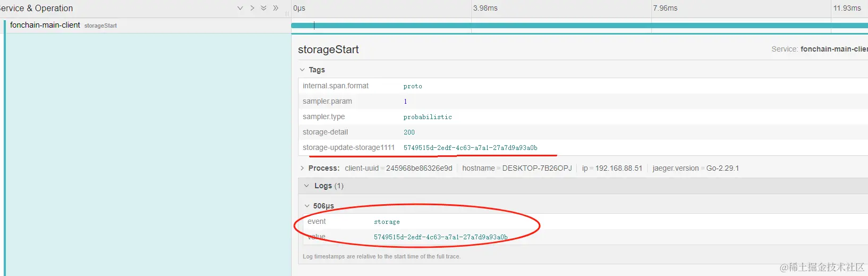Viewport: 868px width, 276px height.
Task: Click the storage-update-storage1111 UUID value
Action: [x=470, y=148]
